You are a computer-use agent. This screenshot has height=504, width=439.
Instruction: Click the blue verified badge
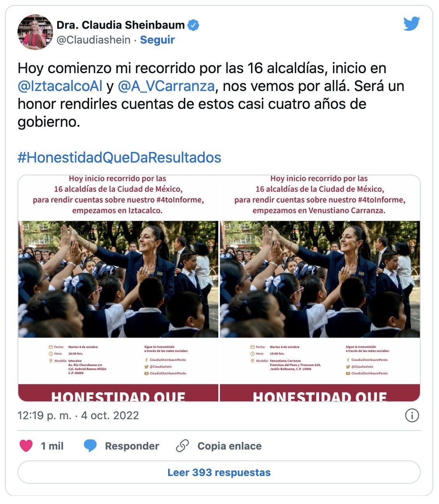point(193,25)
